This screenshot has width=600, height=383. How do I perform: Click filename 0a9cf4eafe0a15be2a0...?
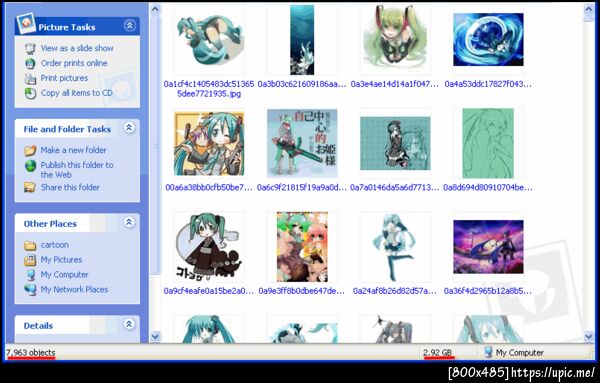[209, 291]
